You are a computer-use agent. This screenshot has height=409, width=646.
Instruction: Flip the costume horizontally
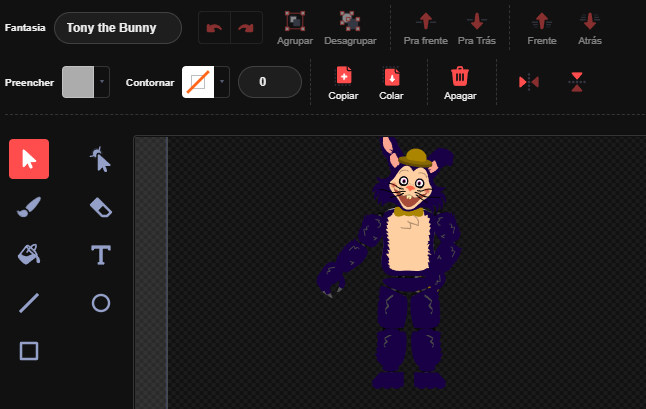(x=529, y=82)
